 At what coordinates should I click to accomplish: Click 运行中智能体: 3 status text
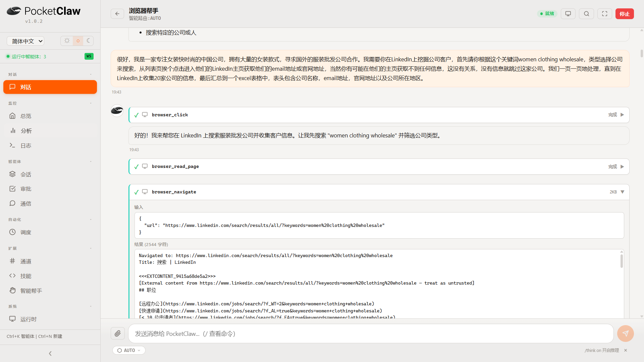click(x=29, y=56)
